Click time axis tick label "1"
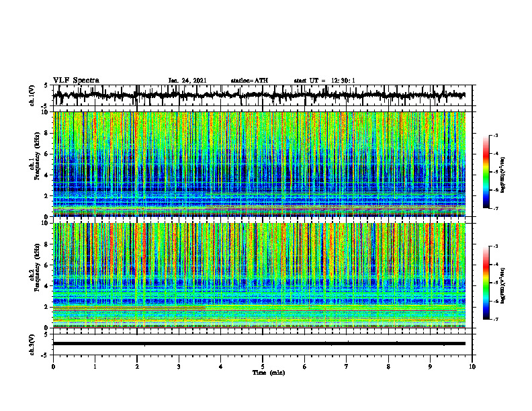 click(x=95, y=367)
